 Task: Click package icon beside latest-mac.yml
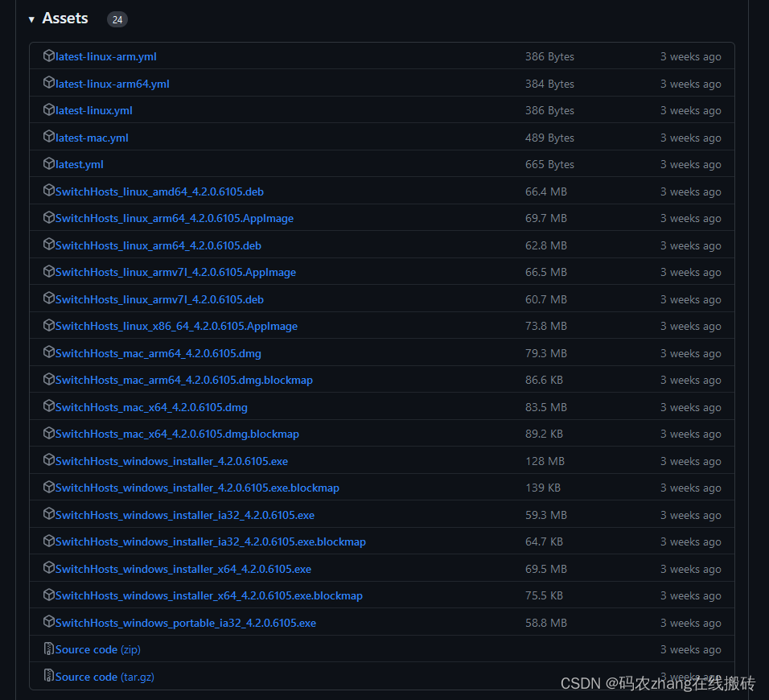pyautogui.click(x=48, y=137)
